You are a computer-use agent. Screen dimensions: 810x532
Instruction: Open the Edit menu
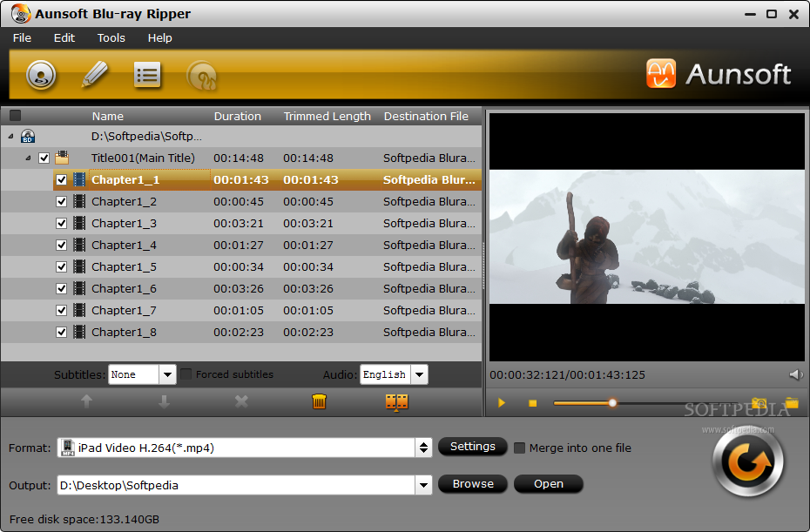coord(64,37)
